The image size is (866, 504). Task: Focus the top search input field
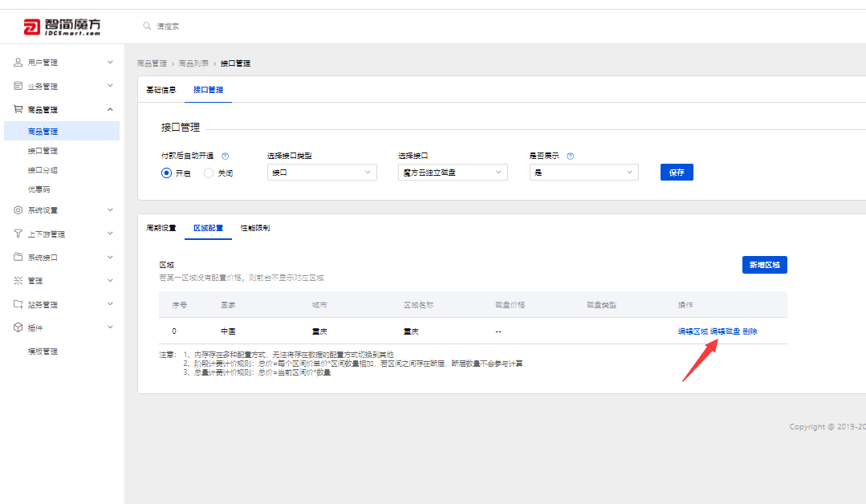pyautogui.click(x=168, y=26)
